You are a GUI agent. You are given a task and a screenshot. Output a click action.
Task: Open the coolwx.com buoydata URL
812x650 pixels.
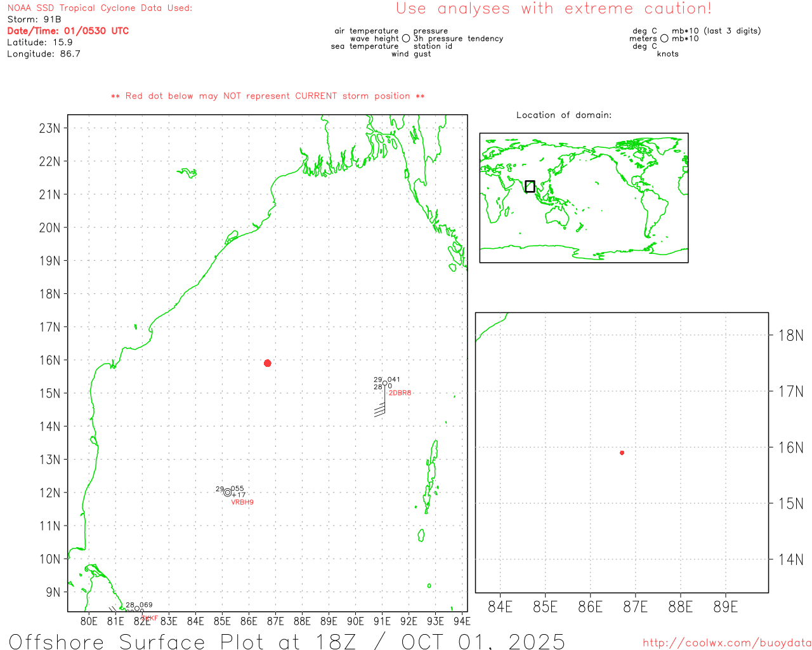[x=726, y=643]
